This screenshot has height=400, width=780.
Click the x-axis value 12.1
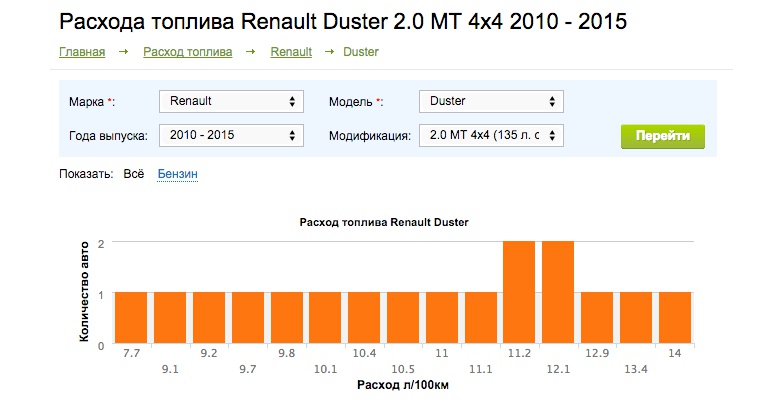tap(558, 369)
